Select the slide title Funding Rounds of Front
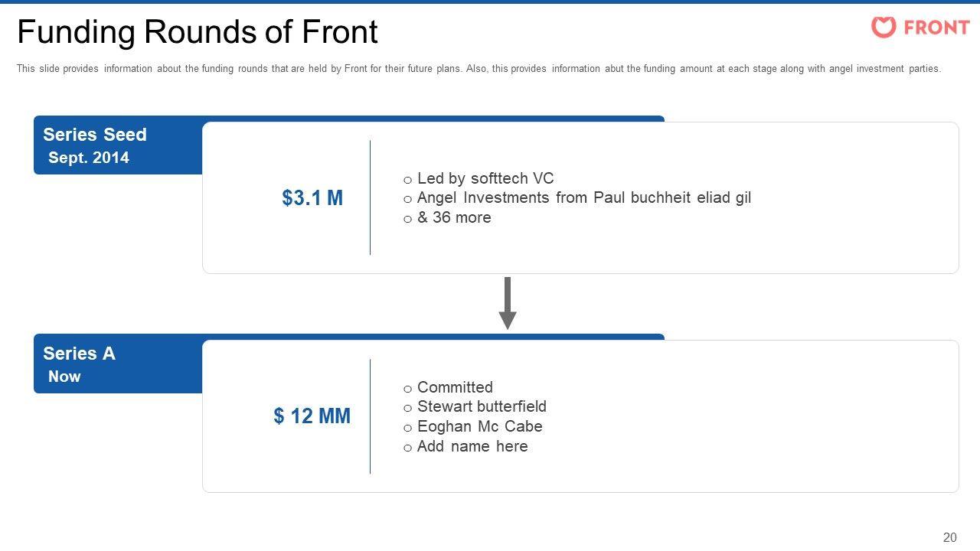This screenshot has width=980, height=551. 198,32
